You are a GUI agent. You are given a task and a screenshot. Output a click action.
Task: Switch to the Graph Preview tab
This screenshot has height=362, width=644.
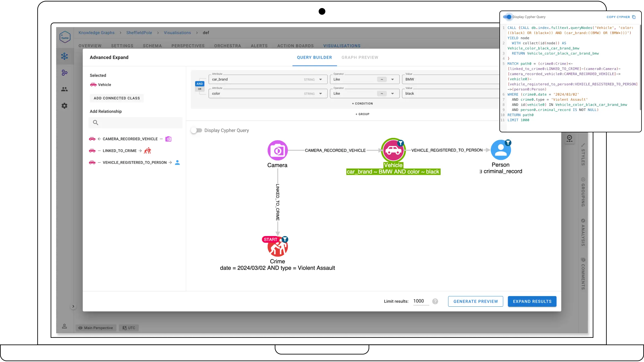click(360, 58)
